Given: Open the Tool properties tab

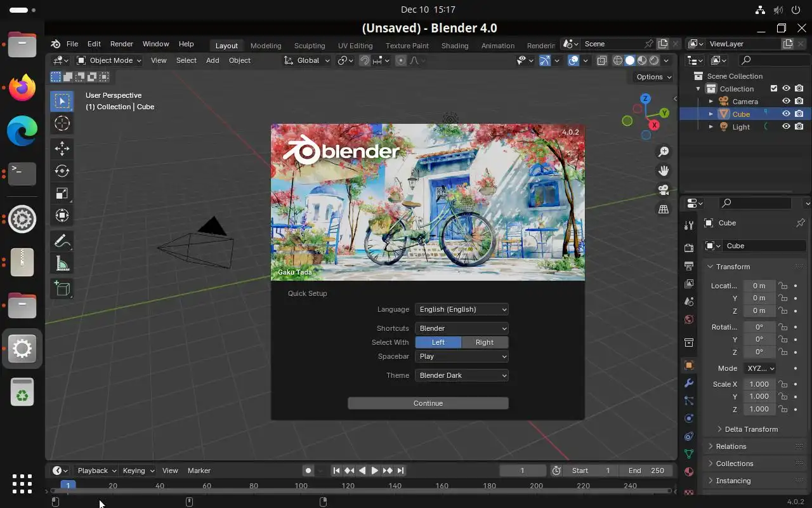Looking at the screenshot, I should coord(689,225).
